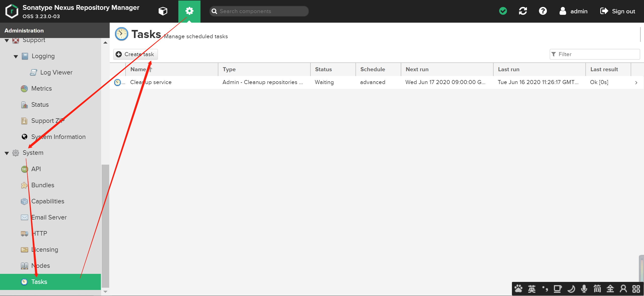Open Capabilities in the sidebar
Image resolution: width=644 pixels, height=296 pixels.
[48, 201]
